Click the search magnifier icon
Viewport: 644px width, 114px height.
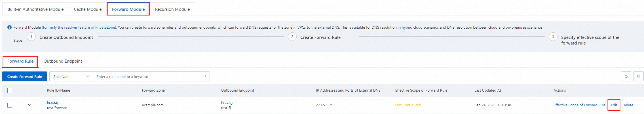(x=205, y=77)
